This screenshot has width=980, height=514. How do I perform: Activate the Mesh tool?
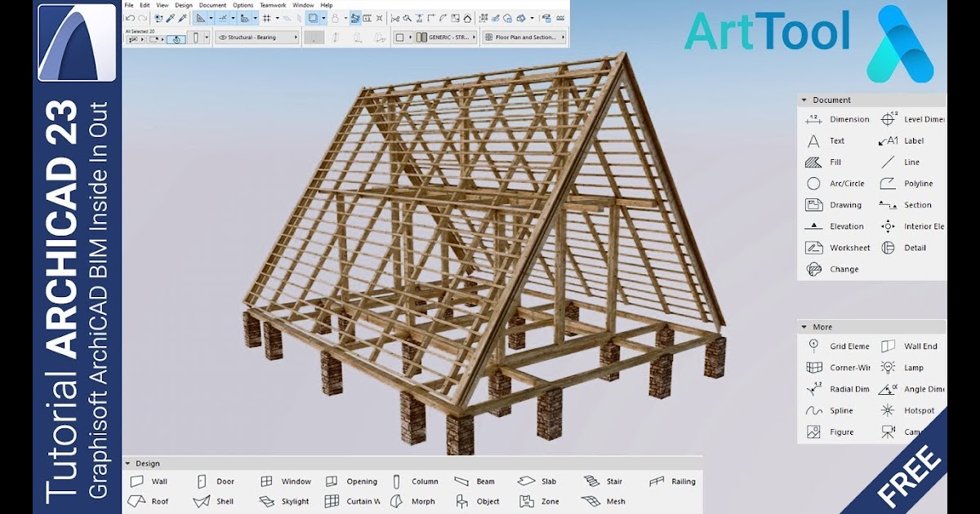click(x=604, y=502)
